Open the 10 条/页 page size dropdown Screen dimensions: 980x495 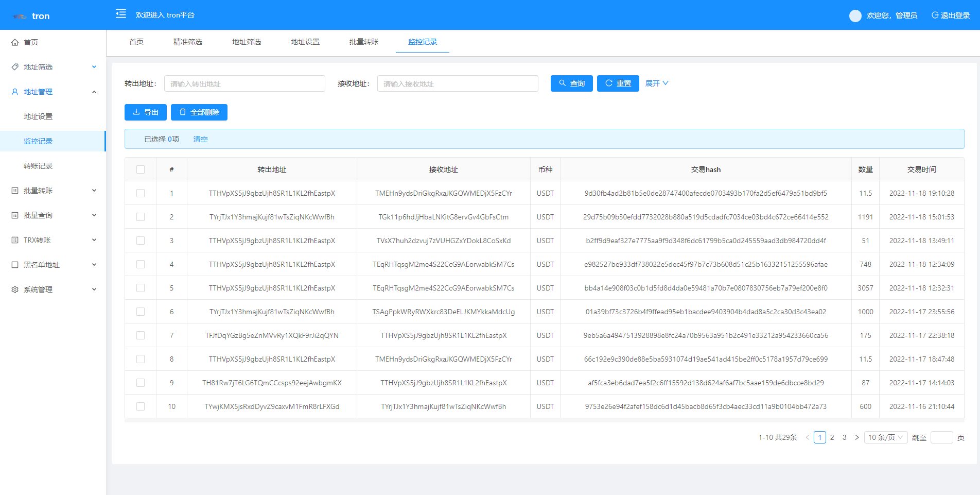pos(885,437)
